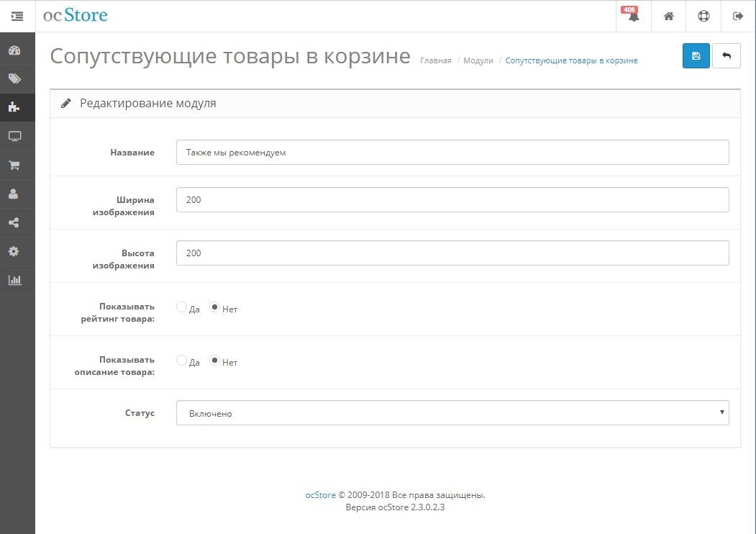Click the back arrow cancel button

pyautogui.click(x=726, y=56)
